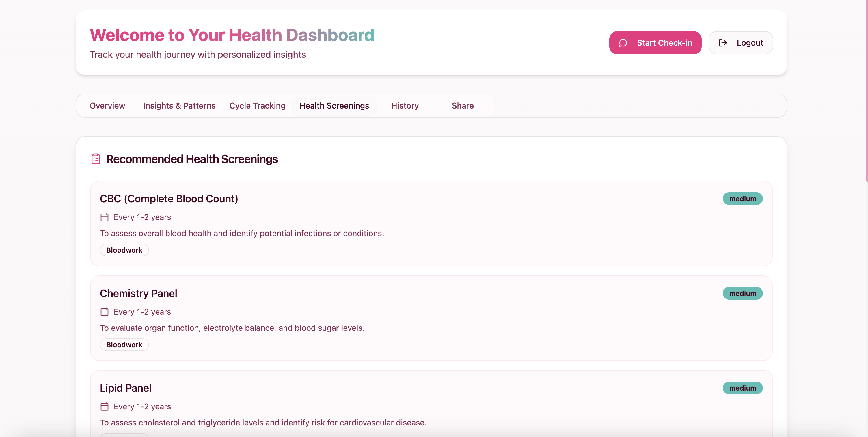
Task: Switch to the Share tab
Action: coord(462,105)
